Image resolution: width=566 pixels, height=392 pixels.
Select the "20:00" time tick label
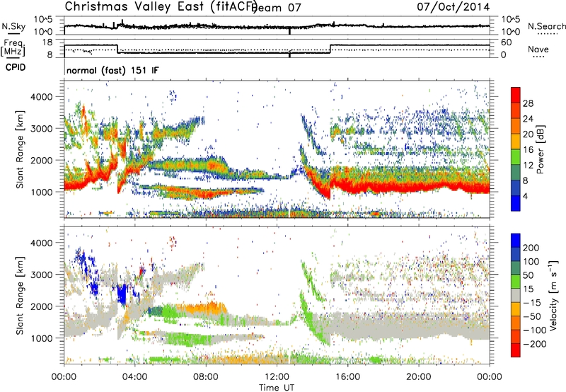click(419, 377)
